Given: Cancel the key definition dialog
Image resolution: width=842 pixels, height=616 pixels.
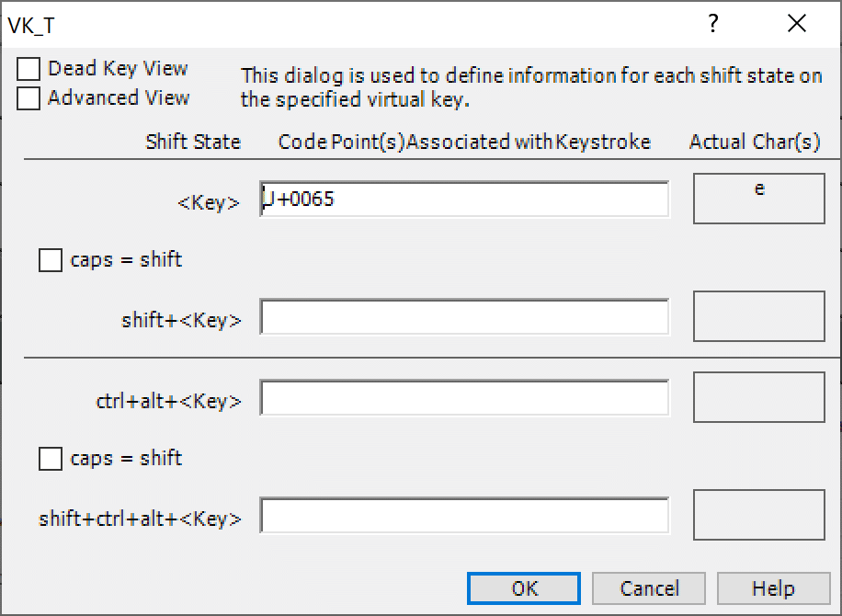Looking at the screenshot, I should (649, 588).
